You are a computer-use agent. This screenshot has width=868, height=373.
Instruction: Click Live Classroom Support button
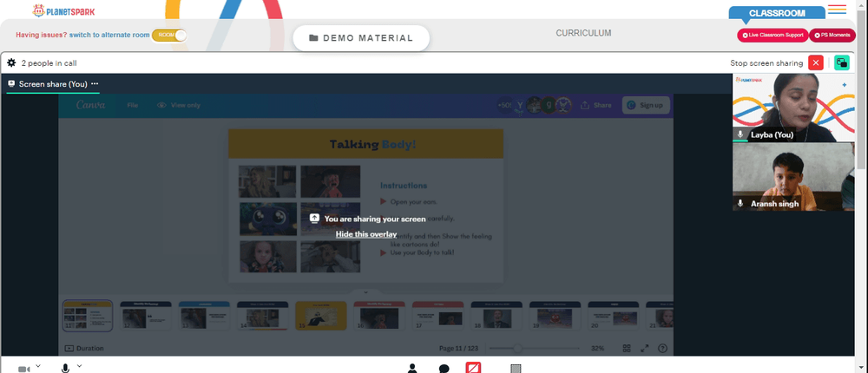pos(773,35)
